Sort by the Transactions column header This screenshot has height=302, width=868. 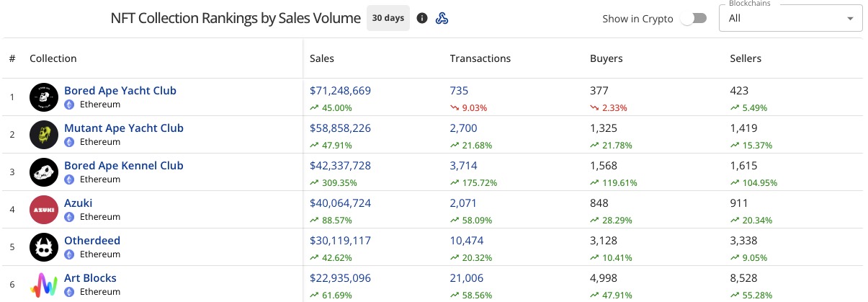coord(480,58)
